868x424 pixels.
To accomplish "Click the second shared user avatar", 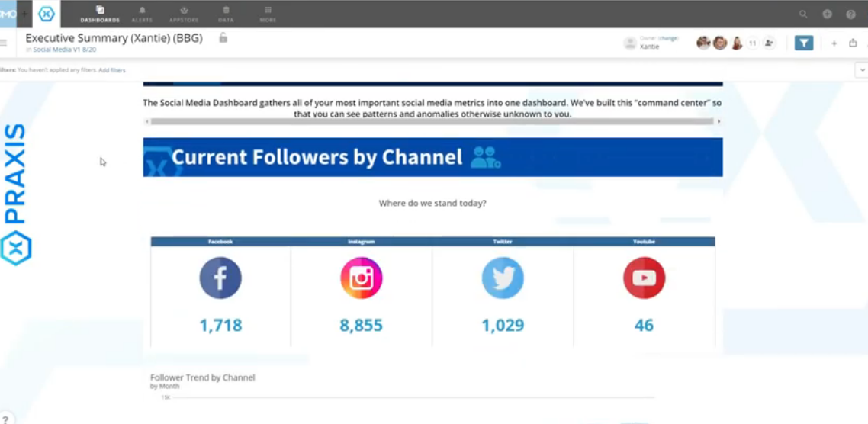I will [x=719, y=43].
